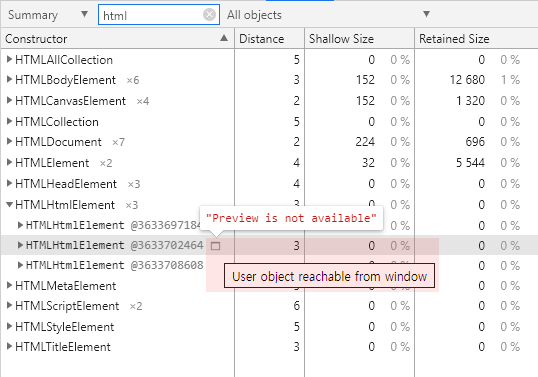The image size is (538, 377).
Task: Expand the HTMLMetaElement row
Action: point(10,285)
